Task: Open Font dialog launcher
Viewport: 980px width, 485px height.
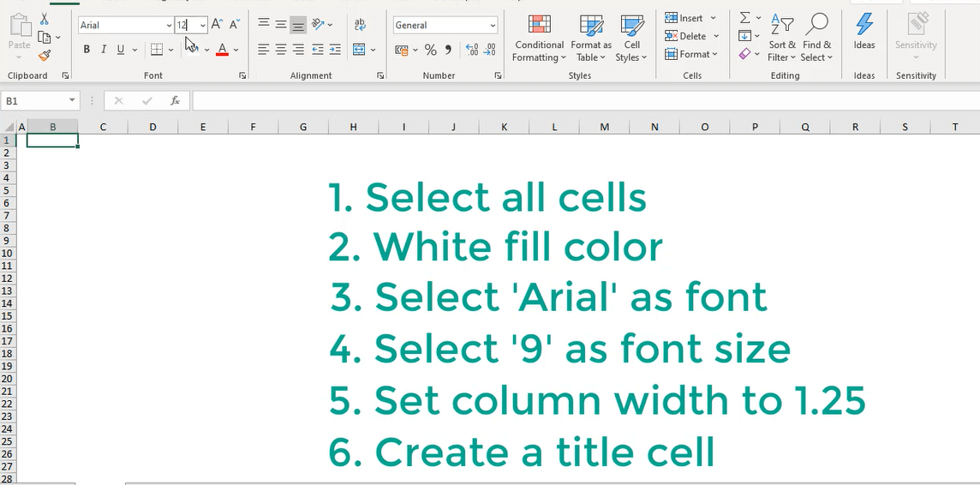Action: tap(242, 75)
